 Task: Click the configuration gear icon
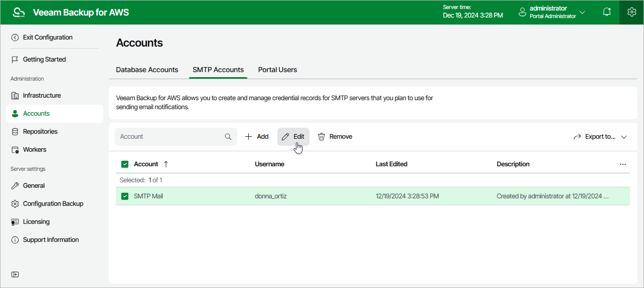pyautogui.click(x=631, y=12)
